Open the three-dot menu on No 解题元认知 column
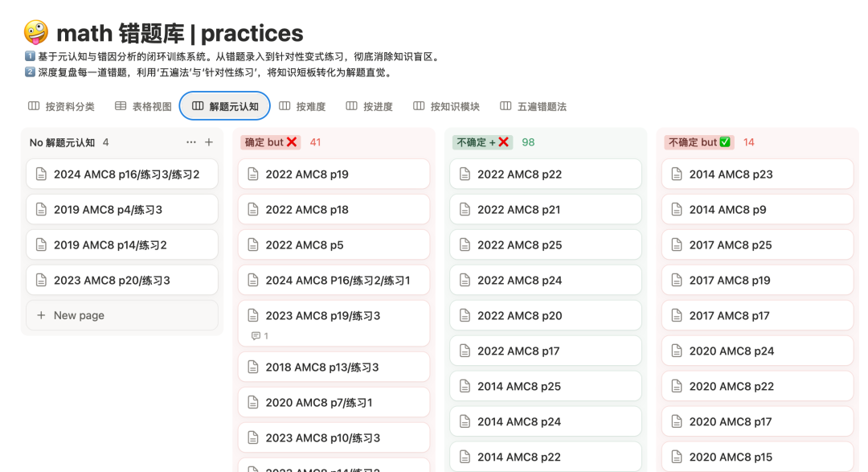The width and height of the screenshot is (868, 472). [191, 142]
